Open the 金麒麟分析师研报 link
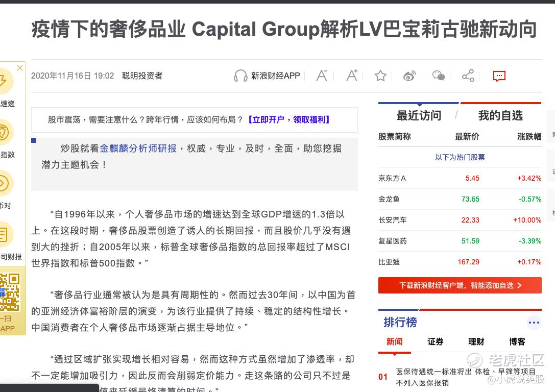The width and height of the screenshot is (555, 392). (138, 148)
